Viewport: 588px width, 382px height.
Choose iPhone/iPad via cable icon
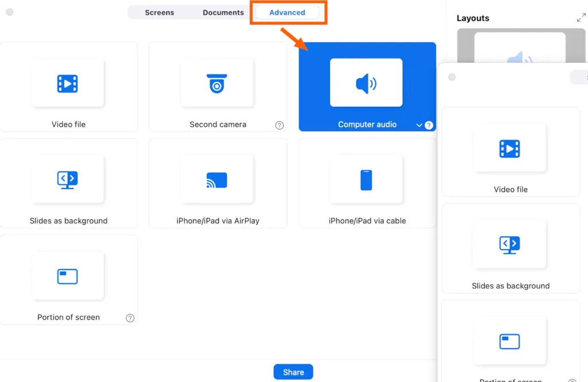(x=366, y=180)
